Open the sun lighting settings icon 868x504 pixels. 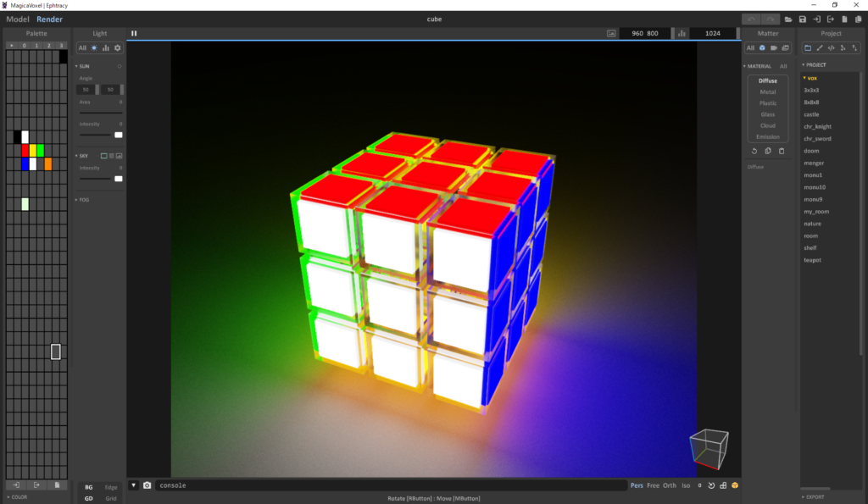[94, 48]
